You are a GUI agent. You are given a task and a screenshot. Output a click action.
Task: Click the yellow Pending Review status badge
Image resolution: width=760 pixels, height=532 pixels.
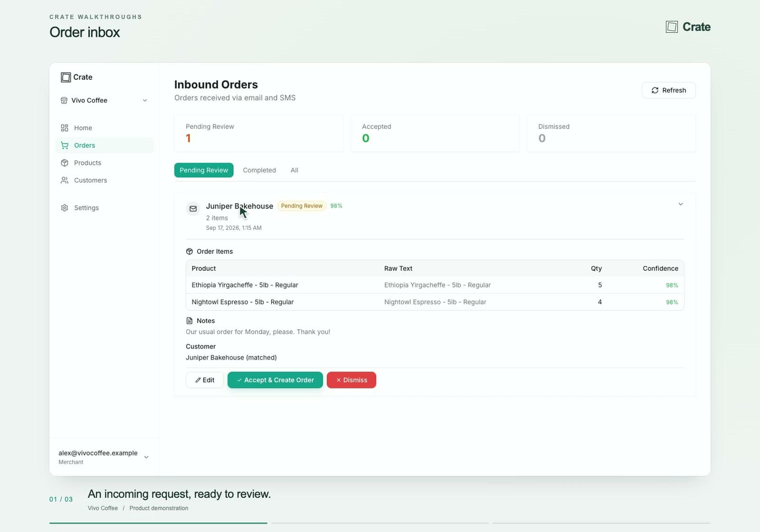302,206
